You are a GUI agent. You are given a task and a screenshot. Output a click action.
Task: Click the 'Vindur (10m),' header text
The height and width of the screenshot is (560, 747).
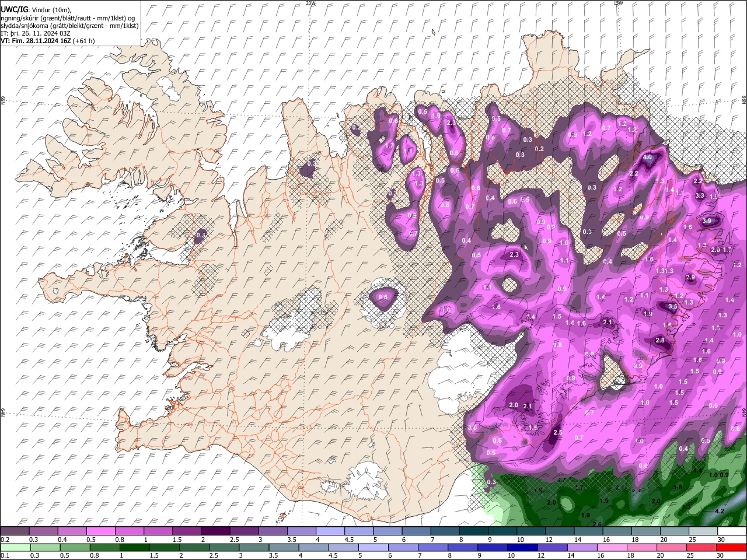coord(51,9)
